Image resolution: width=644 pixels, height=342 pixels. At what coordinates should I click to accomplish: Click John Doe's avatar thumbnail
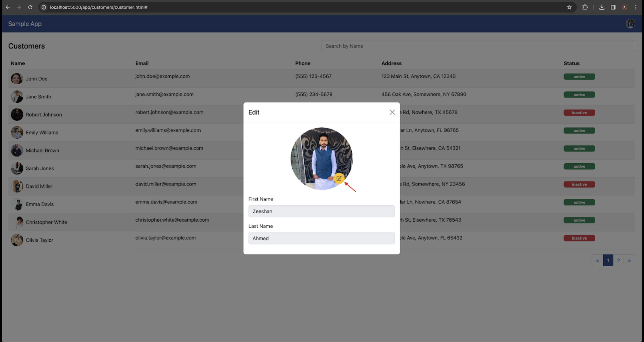coord(17,79)
